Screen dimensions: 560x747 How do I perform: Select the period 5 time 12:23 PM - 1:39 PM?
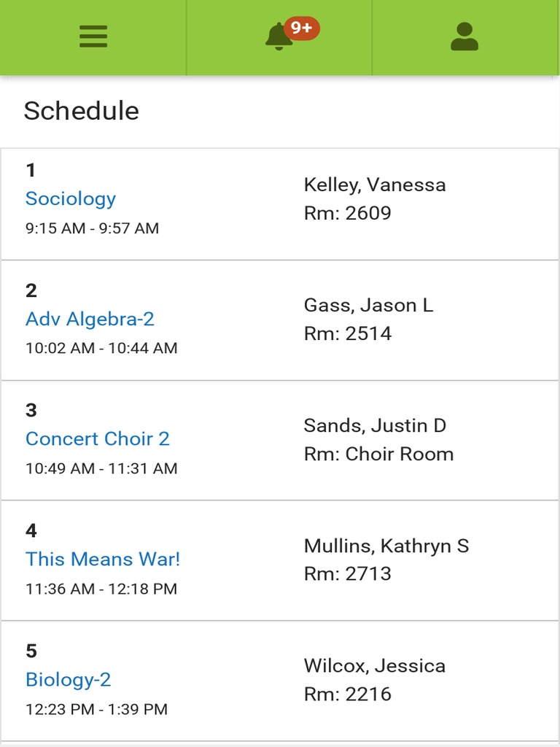(x=96, y=709)
